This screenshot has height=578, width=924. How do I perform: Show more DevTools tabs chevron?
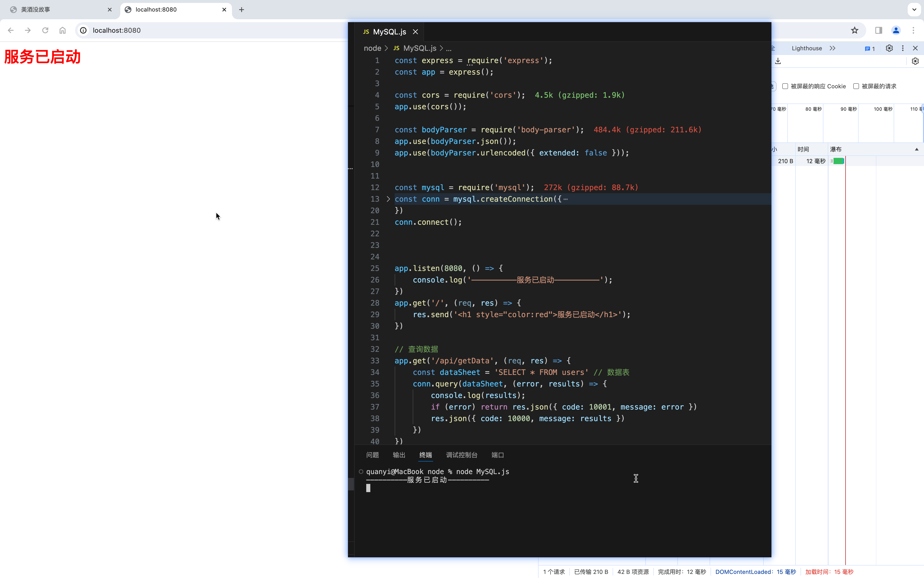pyautogui.click(x=833, y=48)
